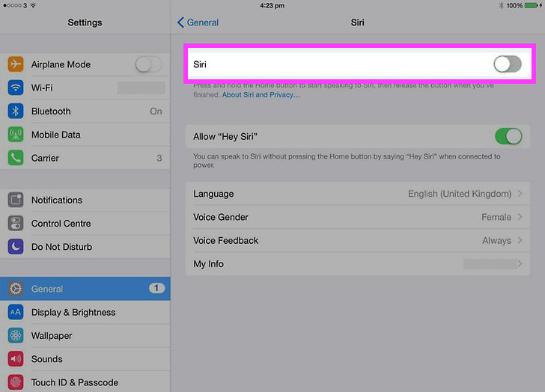Screen dimensions: 545x392
Task: Open the Voice Gender chevron
Action: 520,217
